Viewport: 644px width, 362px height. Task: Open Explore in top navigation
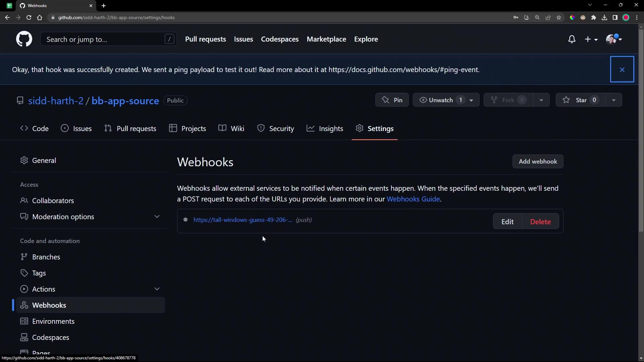click(366, 39)
